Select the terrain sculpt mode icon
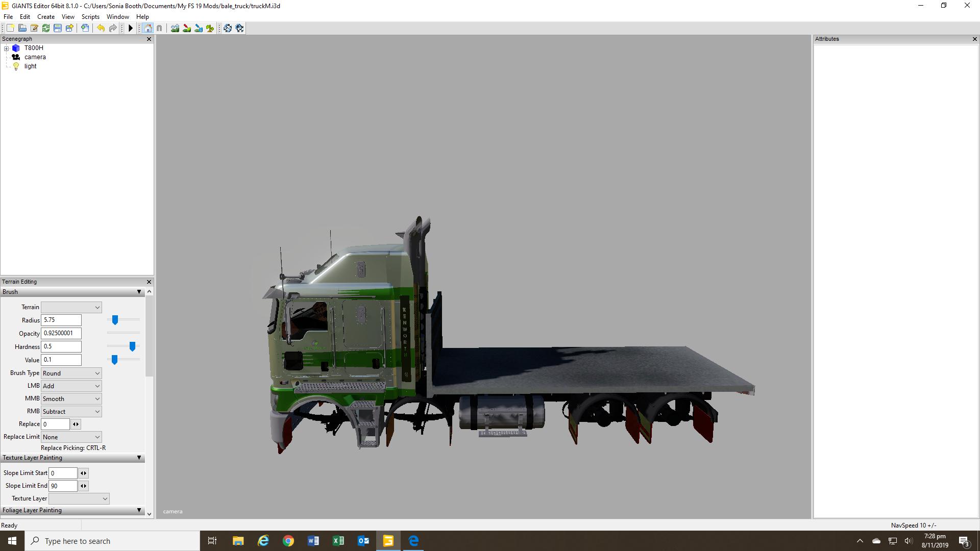Screen dimensions: 980x551 coord(175,28)
